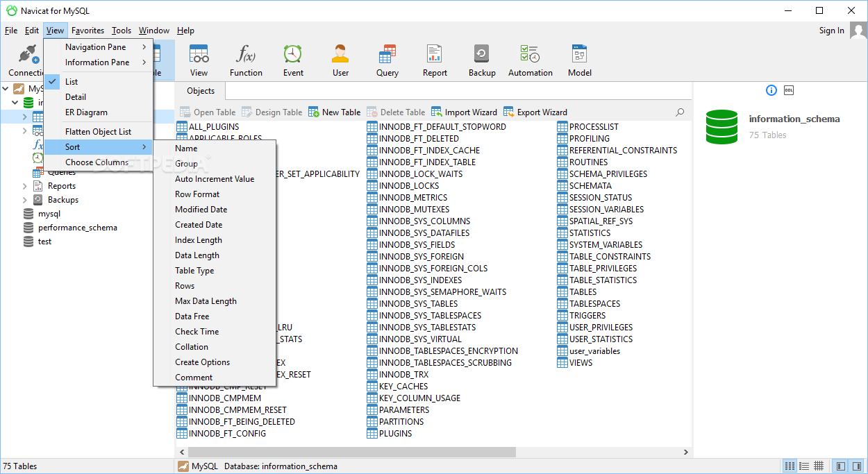Click the mysql database icon in tree
Image resolution: width=868 pixels, height=474 pixels.
point(28,214)
